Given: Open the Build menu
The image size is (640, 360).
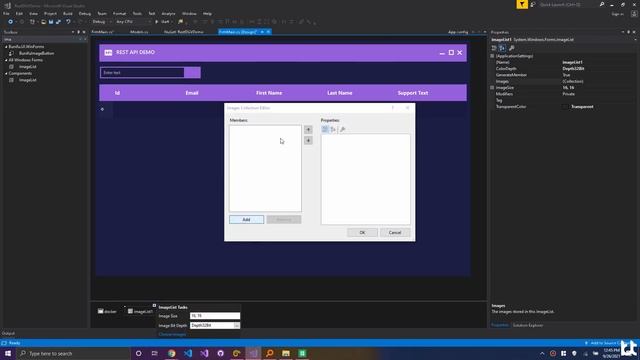Looking at the screenshot, I should click(x=68, y=13).
